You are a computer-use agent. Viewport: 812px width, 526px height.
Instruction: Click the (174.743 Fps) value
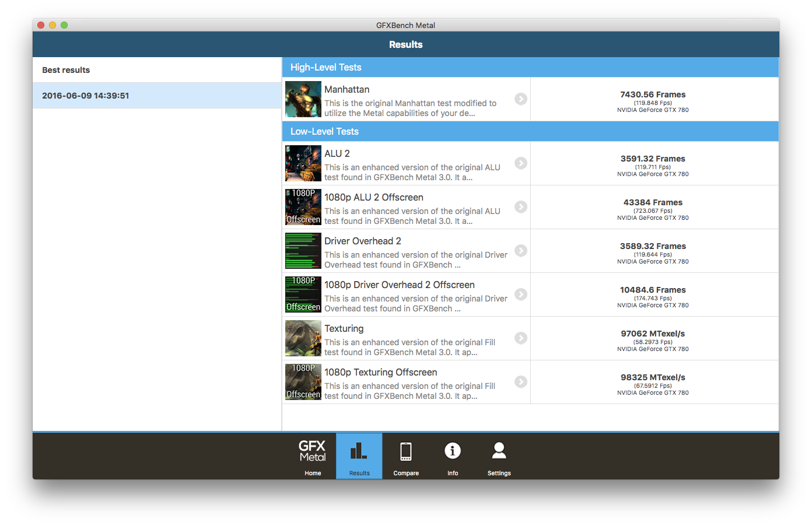[653, 299]
